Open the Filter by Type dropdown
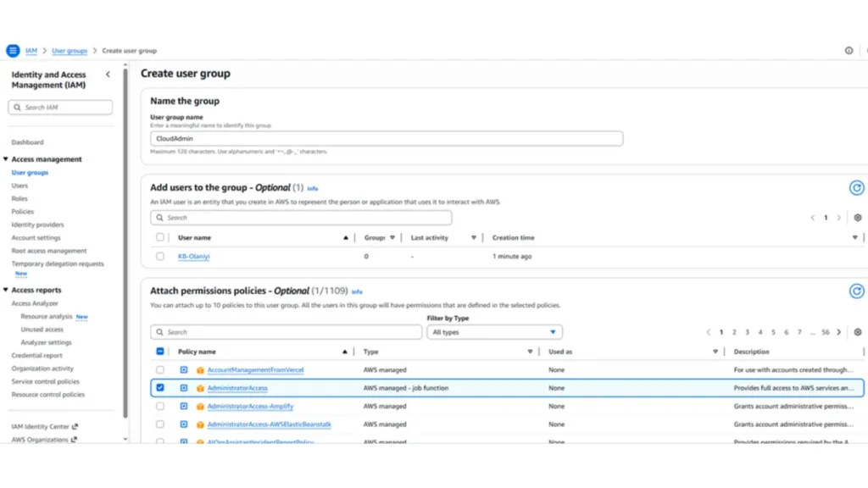The width and height of the screenshot is (868, 488). click(x=494, y=332)
